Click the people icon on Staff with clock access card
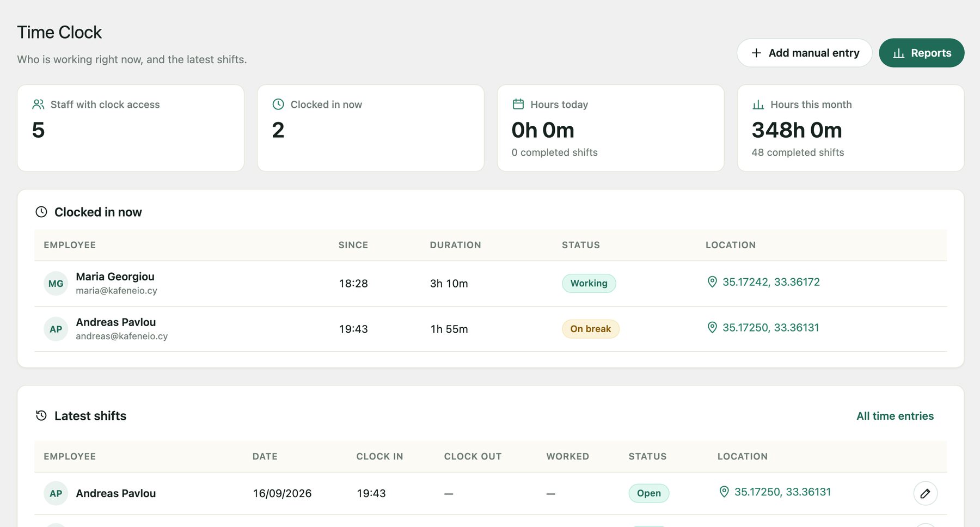Viewport: 980px width, 527px height. [38, 105]
